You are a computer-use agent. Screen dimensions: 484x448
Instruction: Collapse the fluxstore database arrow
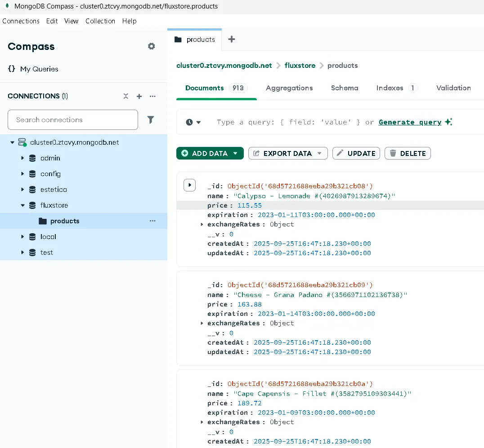point(22,205)
